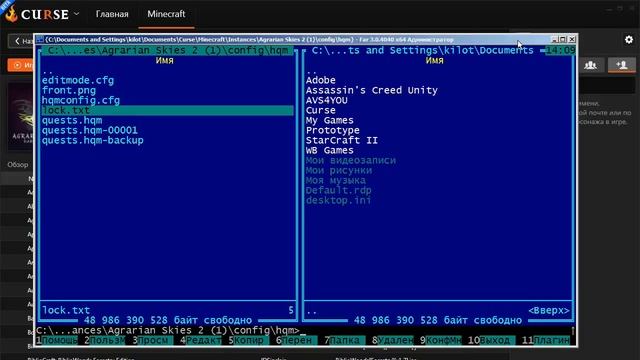Open the Curse logo dropdown arrow

pos(76,14)
